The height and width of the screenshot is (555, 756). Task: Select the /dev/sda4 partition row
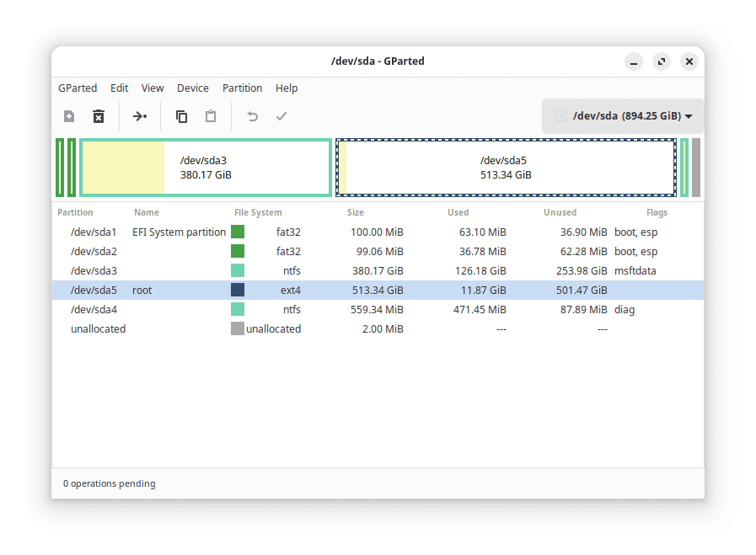[378, 309]
